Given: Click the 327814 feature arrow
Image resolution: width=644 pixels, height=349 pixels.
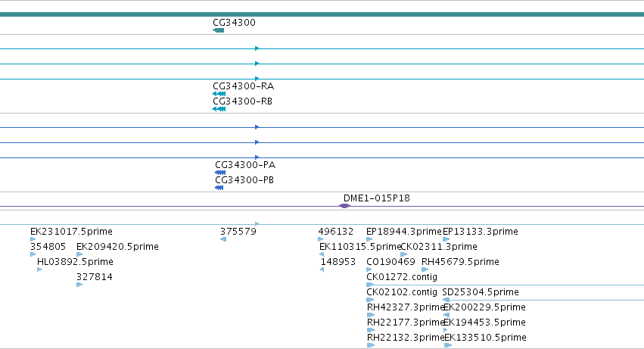Looking at the screenshot, I should (x=79, y=285).
